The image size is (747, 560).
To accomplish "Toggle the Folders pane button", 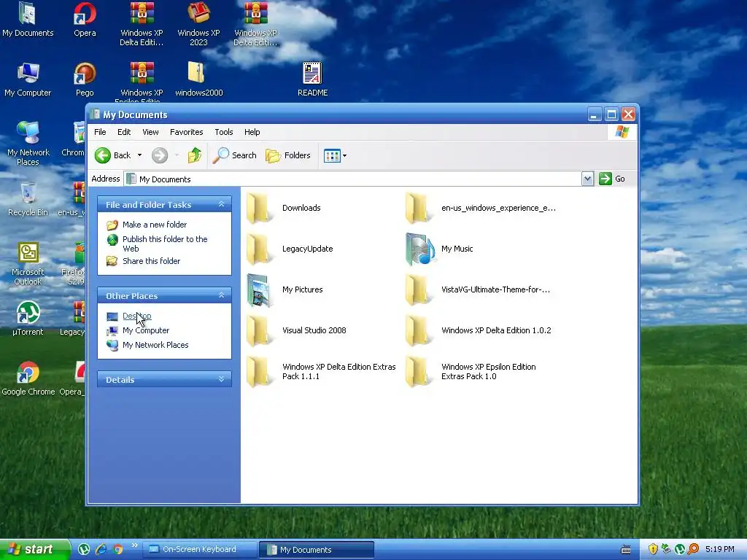I will (287, 155).
